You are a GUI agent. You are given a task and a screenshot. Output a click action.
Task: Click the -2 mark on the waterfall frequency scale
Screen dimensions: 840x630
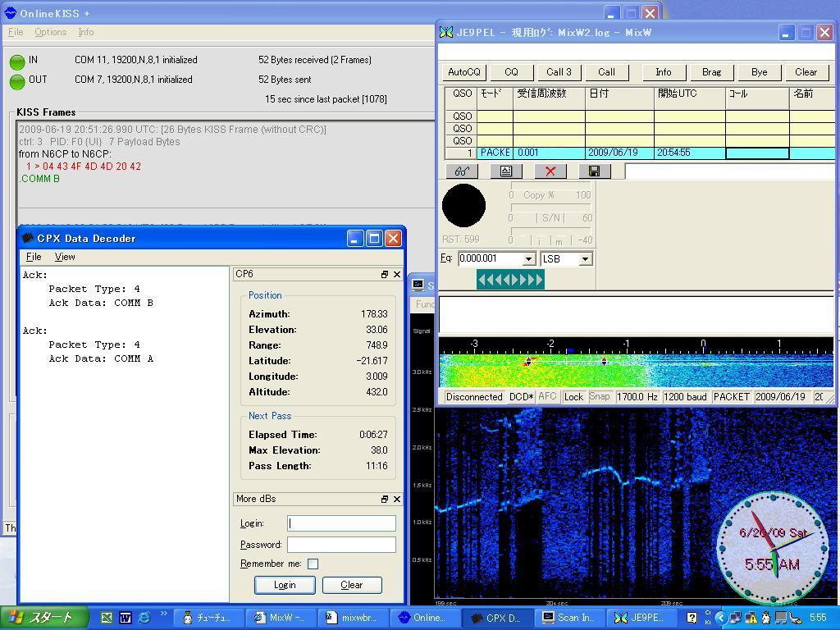click(550, 344)
